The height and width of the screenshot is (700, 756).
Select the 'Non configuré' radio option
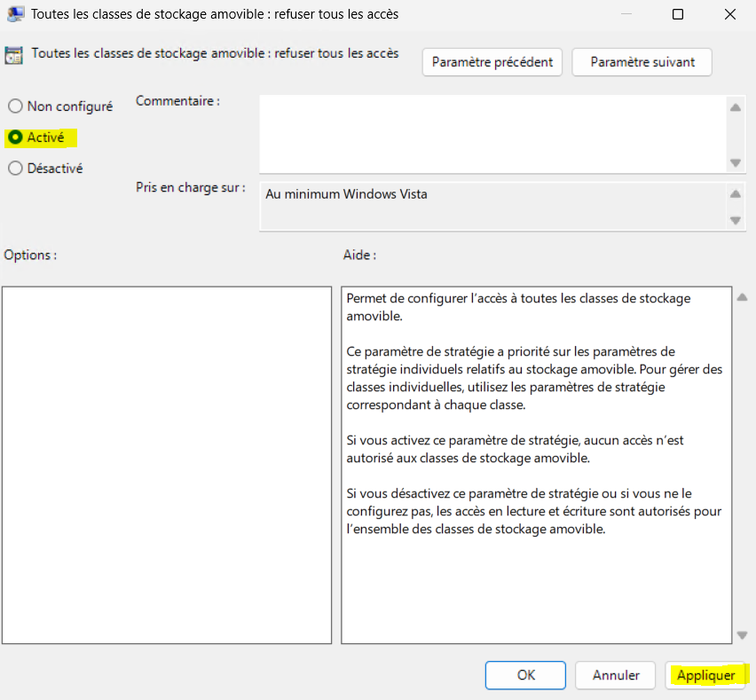pyautogui.click(x=15, y=106)
